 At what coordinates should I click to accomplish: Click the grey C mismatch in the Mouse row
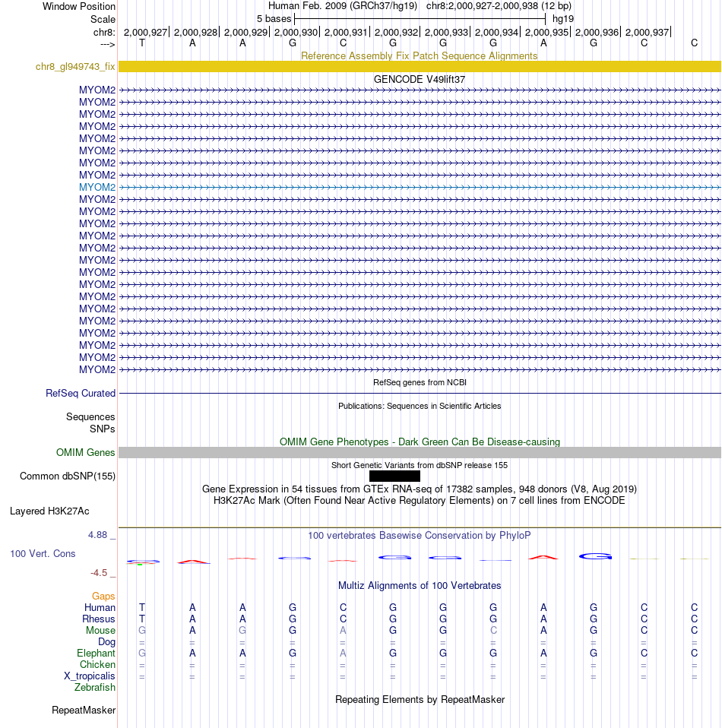(x=493, y=631)
